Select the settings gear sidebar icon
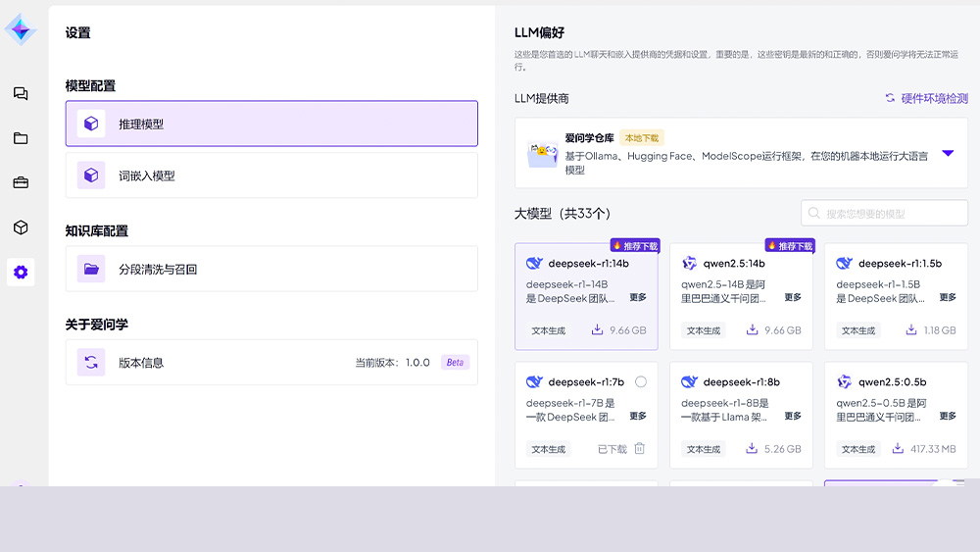The width and height of the screenshot is (980, 552). click(21, 273)
